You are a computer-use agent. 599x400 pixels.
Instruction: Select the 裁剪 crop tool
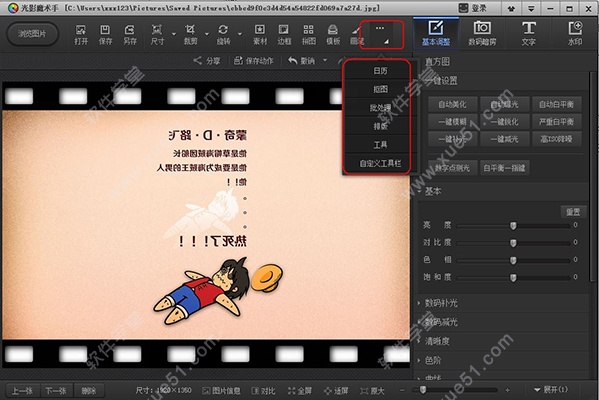coord(190,34)
